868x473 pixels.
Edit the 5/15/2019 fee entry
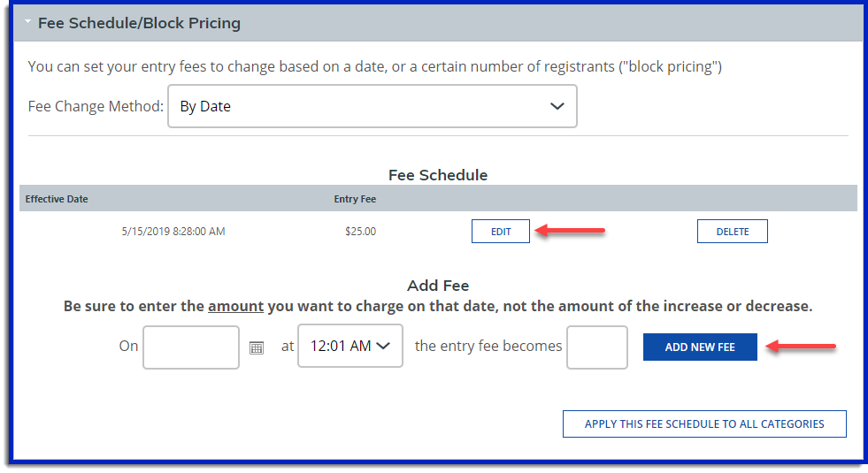501,232
